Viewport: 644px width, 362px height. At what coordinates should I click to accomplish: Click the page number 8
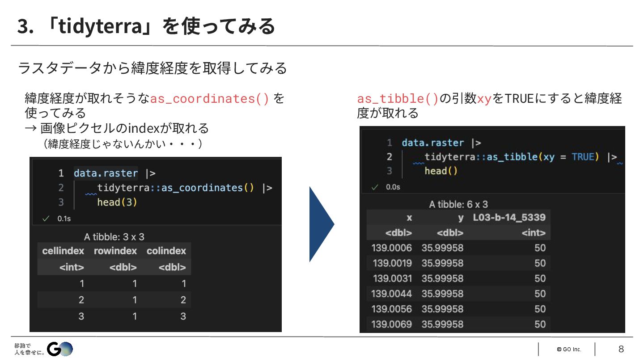click(x=621, y=349)
